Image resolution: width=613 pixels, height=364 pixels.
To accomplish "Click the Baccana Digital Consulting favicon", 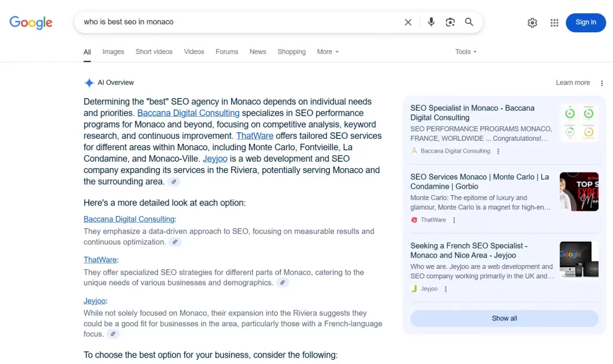I will point(414,151).
